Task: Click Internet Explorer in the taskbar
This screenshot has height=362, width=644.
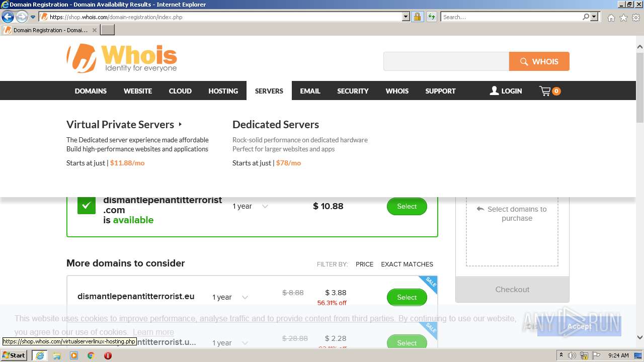Action: tap(39, 355)
